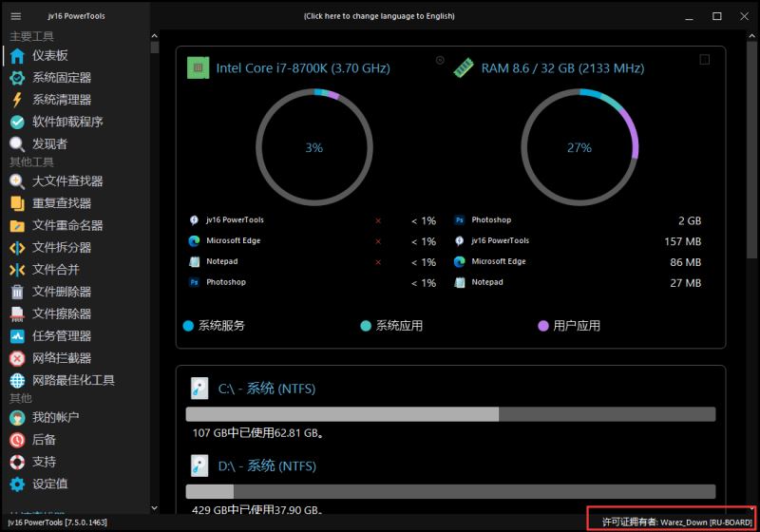The width and height of the screenshot is (760, 532).
Task: Click the C:\ drive usage bar
Action: (x=450, y=414)
